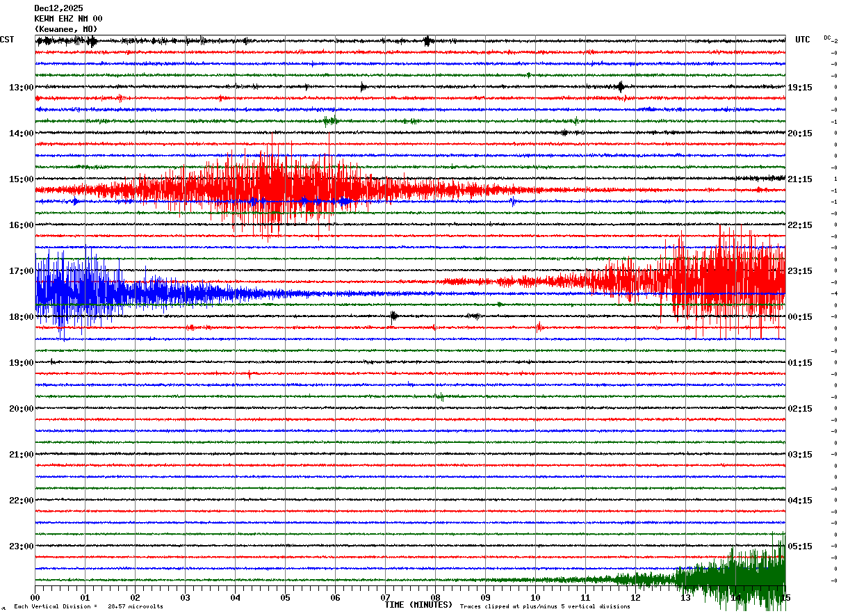Click the 06 minute axis tick label
The height and width of the screenshot is (616, 841).
(336, 598)
